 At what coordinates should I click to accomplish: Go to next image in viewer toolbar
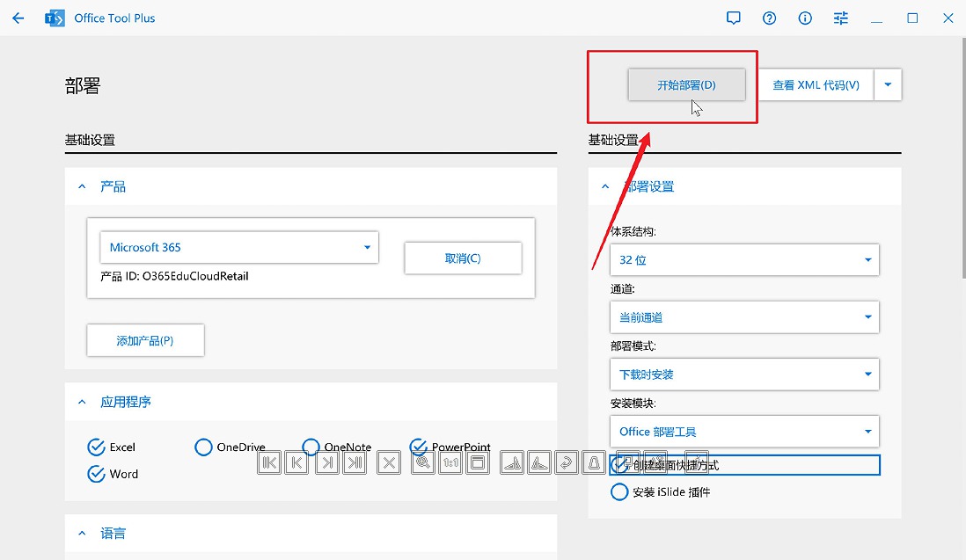point(327,462)
